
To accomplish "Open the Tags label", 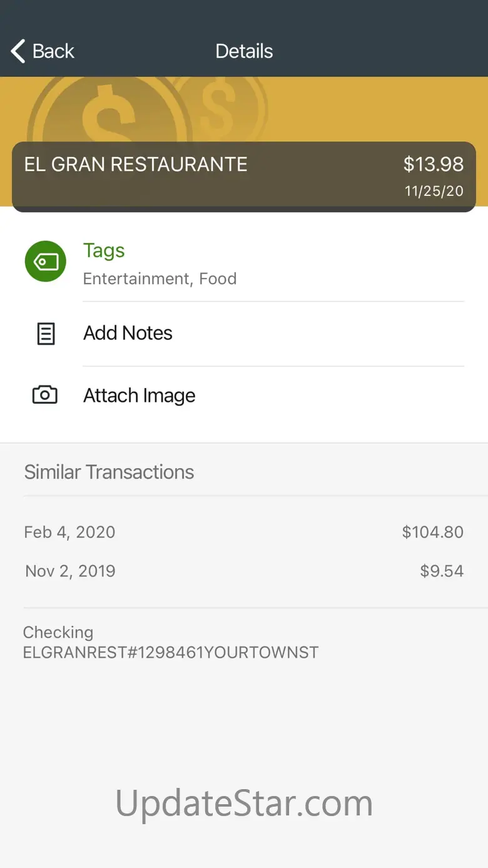I will pos(104,250).
